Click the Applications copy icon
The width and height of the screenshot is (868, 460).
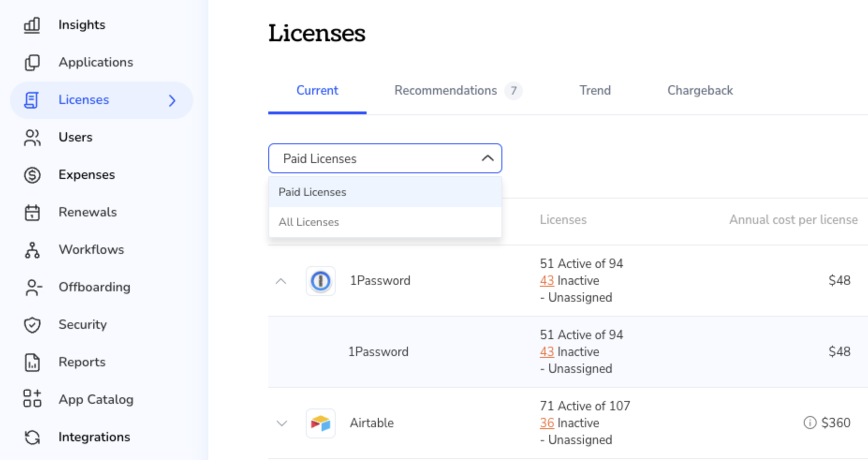click(x=32, y=63)
